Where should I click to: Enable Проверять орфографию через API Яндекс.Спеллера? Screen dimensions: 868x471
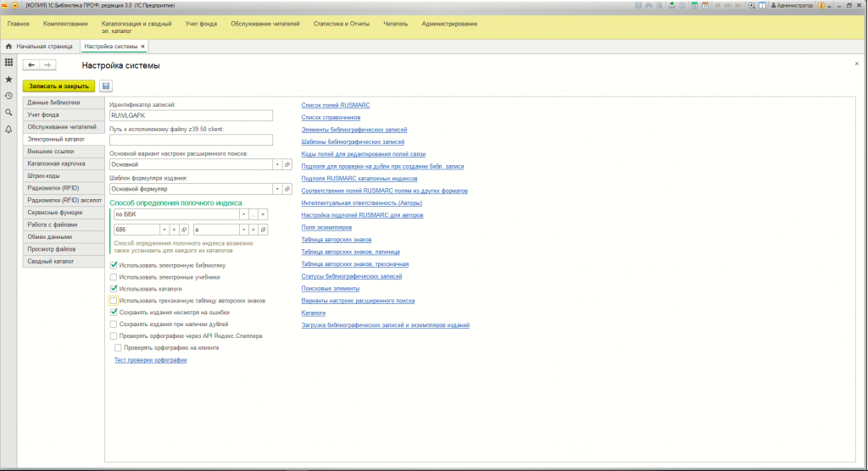[114, 336]
